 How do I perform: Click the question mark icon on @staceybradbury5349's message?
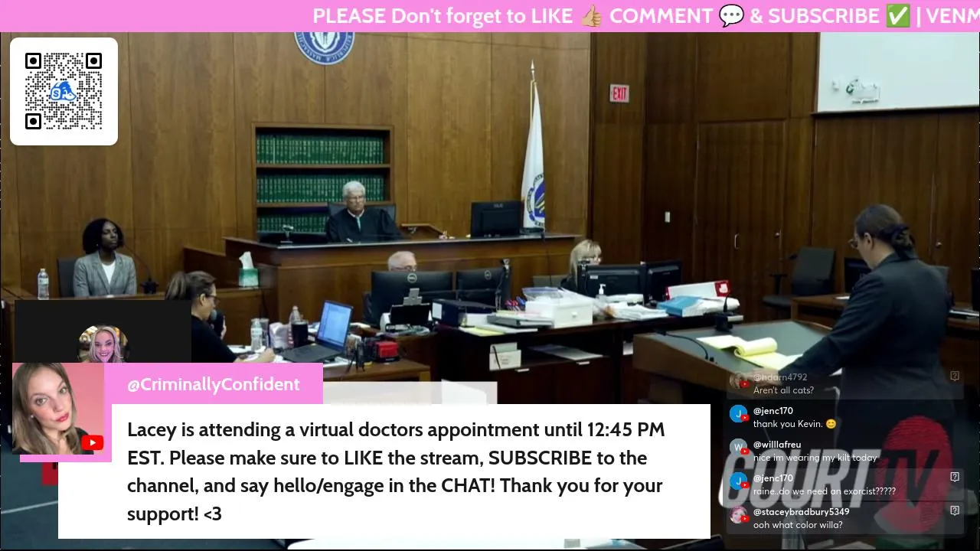[955, 510]
